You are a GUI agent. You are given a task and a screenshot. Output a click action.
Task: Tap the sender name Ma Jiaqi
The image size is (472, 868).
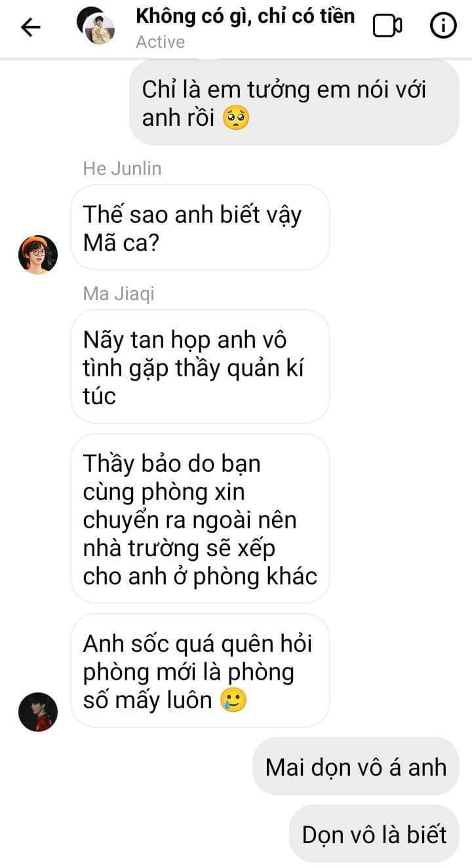(119, 294)
